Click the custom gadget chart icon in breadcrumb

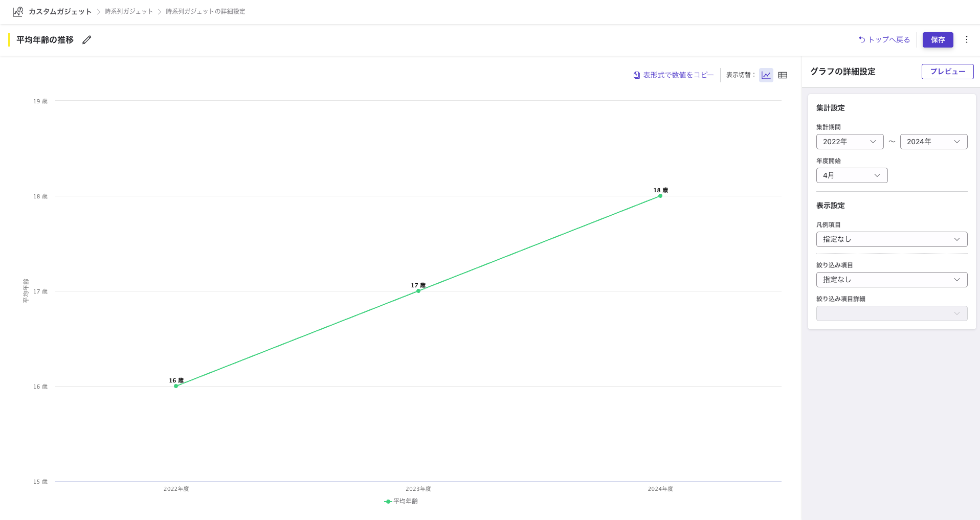(x=18, y=11)
